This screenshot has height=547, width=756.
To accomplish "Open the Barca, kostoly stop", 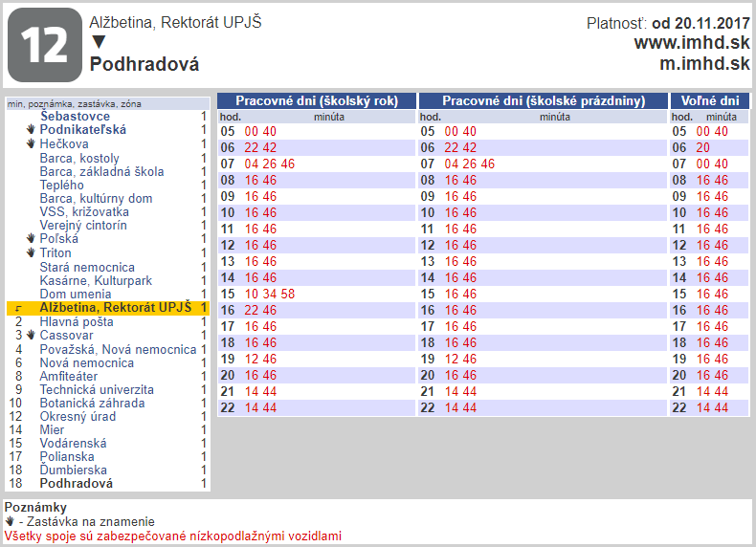I will pyautogui.click(x=79, y=158).
